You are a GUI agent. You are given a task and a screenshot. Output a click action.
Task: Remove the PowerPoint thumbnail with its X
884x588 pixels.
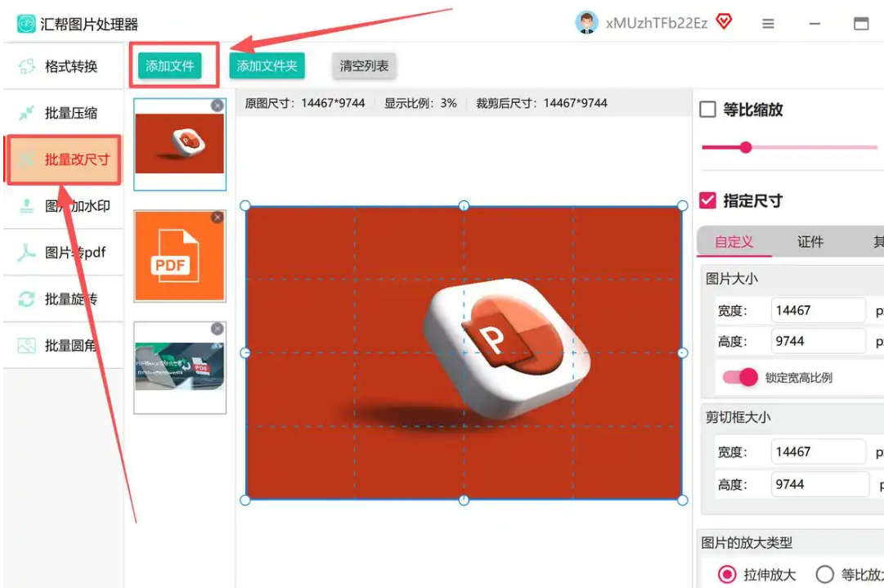217,105
